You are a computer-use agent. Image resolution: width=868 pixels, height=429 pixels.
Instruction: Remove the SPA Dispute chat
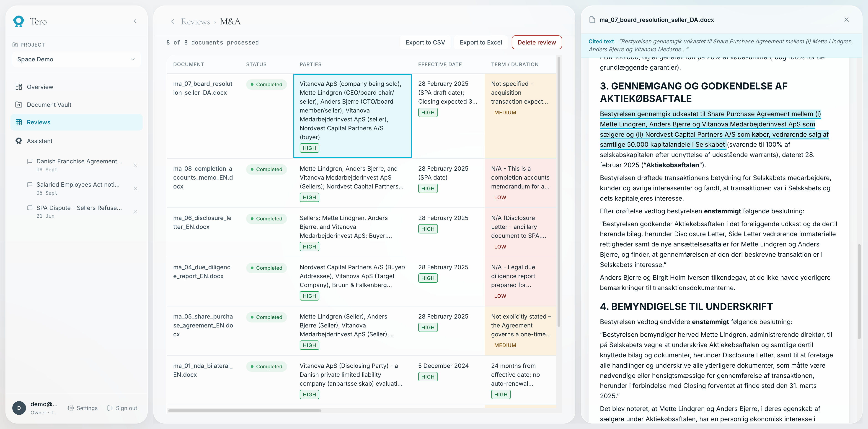(x=135, y=212)
